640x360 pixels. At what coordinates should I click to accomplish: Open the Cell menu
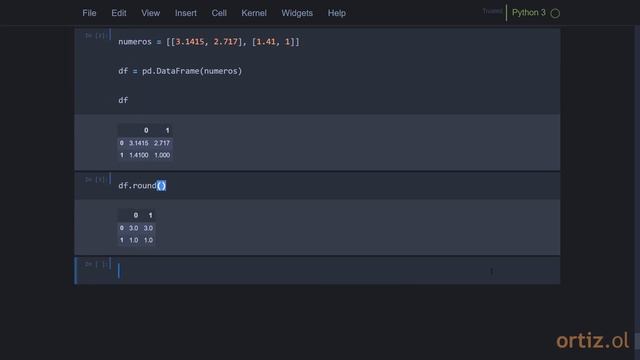(219, 13)
